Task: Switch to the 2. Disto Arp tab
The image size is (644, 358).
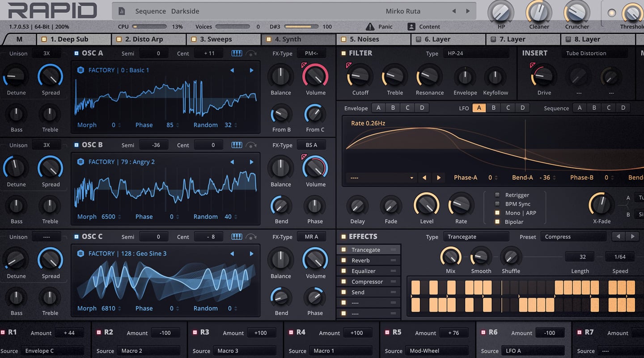Action: tap(149, 39)
